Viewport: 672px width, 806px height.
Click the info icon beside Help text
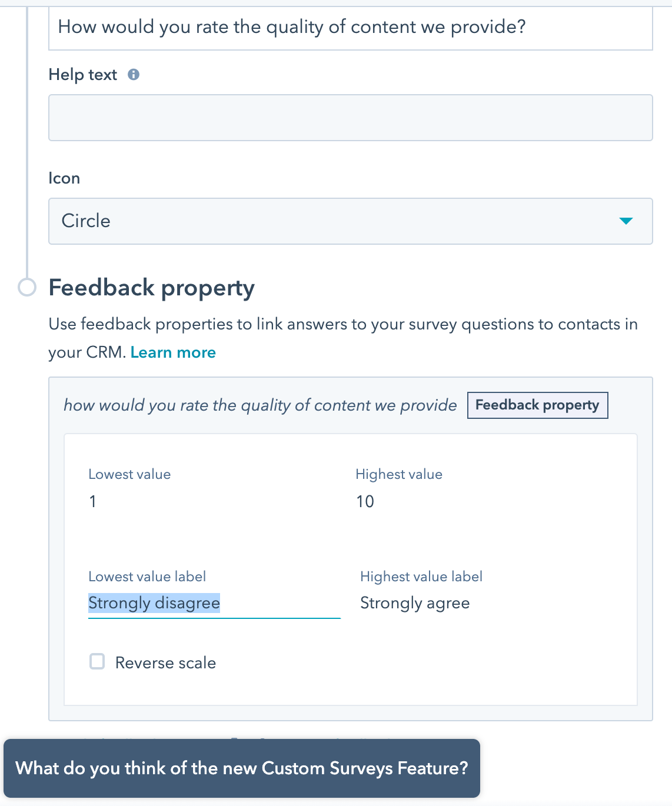(x=134, y=75)
